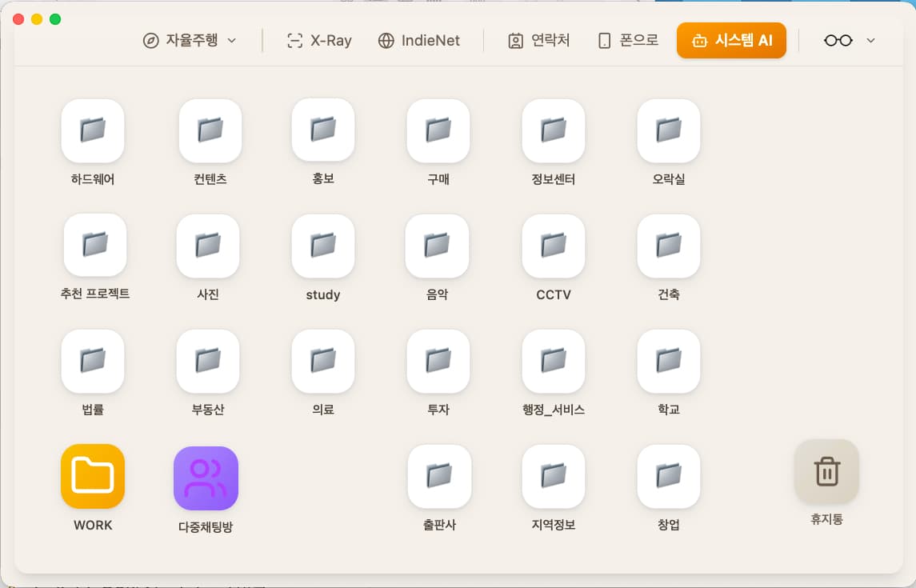
Task: Open the 의료 folder icon
Action: (x=323, y=361)
